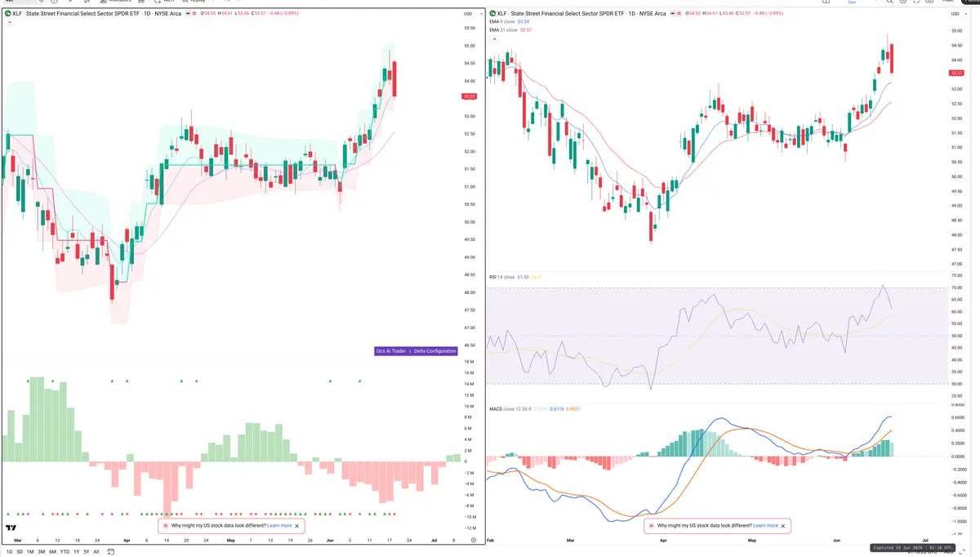980x557 pixels.
Task: Click Jun label on left chart time axis
Action: point(329,541)
